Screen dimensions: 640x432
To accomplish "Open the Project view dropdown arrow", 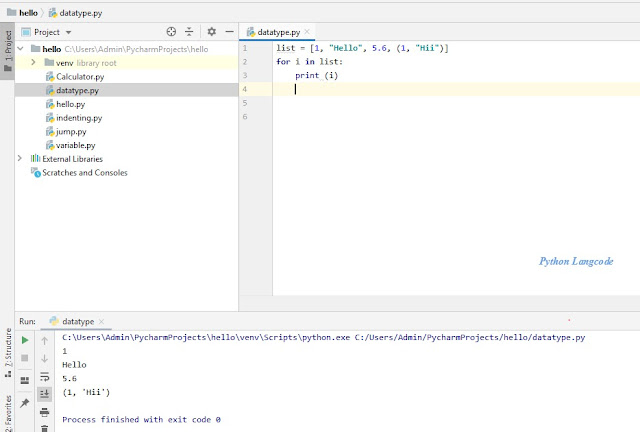I will point(69,32).
